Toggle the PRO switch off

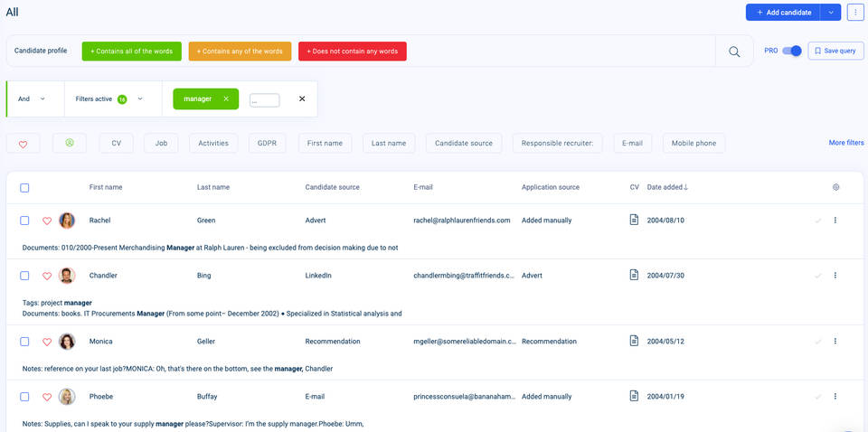(792, 52)
